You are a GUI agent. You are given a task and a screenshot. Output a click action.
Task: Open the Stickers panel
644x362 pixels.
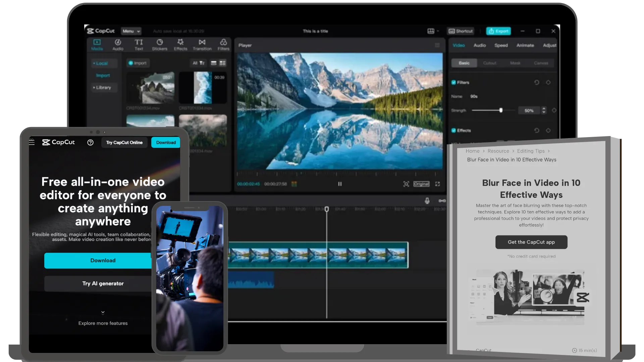point(160,45)
